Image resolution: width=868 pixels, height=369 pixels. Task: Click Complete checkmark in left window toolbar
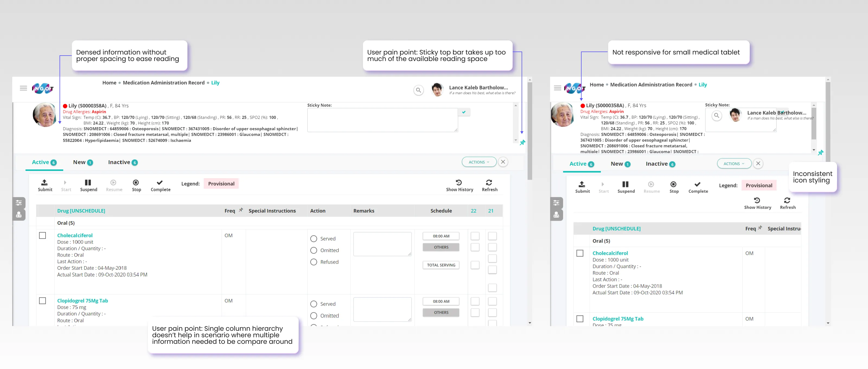[160, 182]
